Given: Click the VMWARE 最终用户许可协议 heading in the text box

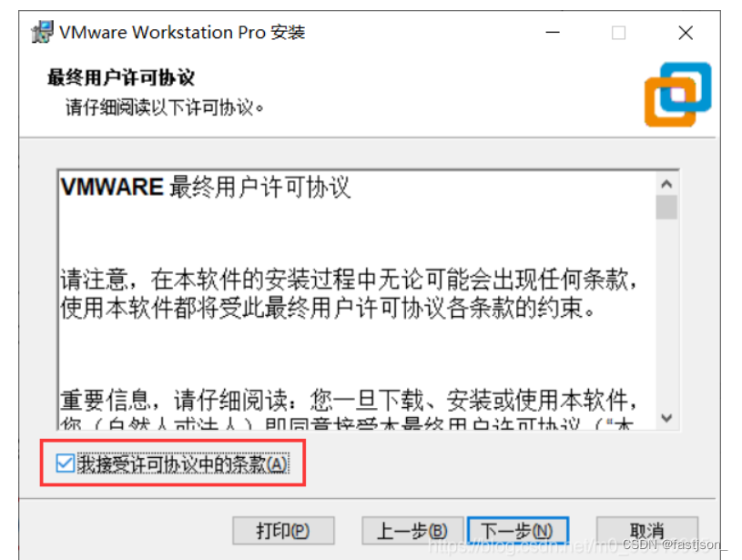Looking at the screenshot, I should [x=206, y=187].
